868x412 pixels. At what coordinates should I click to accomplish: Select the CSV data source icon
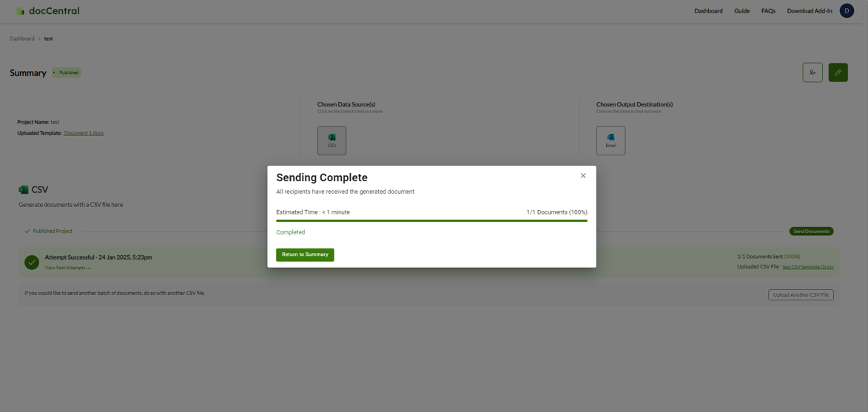[x=332, y=141]
